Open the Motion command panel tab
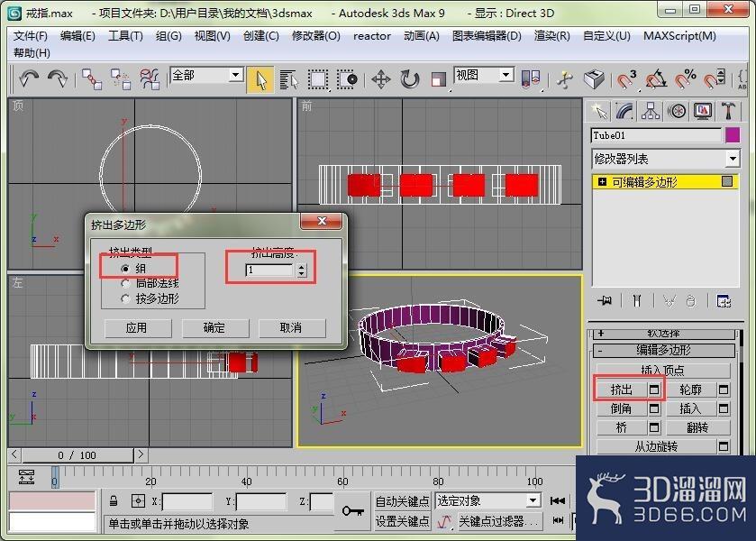Screen dimensions: 756x541 click(677, 112)
